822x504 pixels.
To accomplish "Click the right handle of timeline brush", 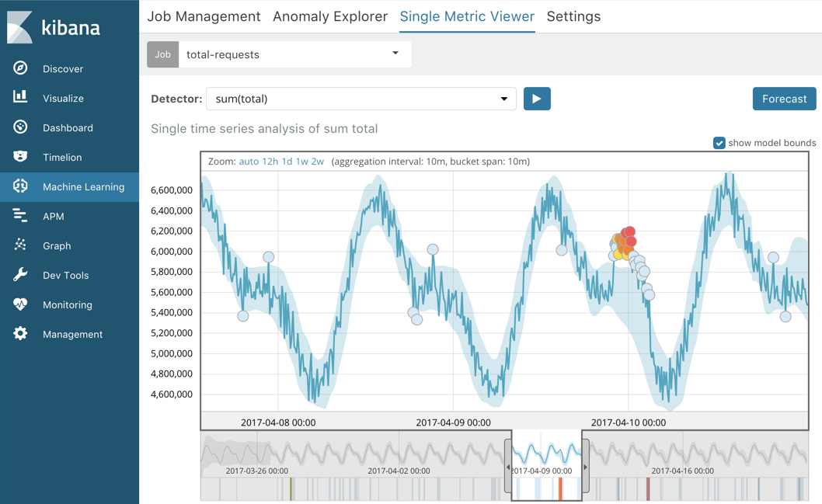I will (x=585, y=467).
